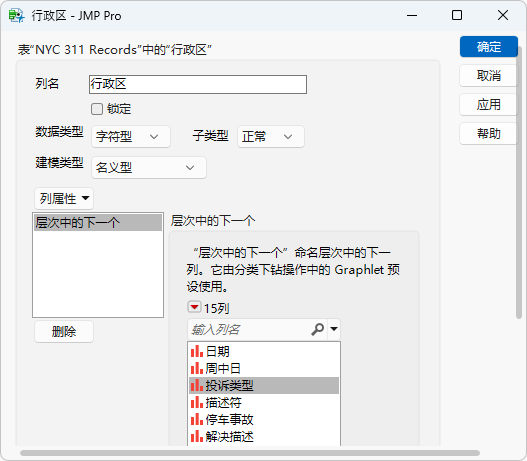Click the vertical scrollbar on right edge
This screenshot has width=527, height=461.
point(519,183)
